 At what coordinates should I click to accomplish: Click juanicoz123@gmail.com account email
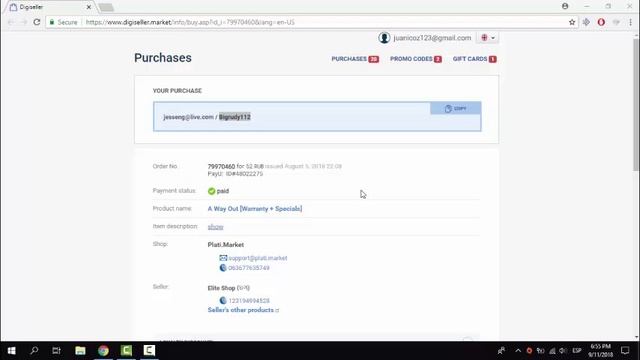[x=432, y=38]
